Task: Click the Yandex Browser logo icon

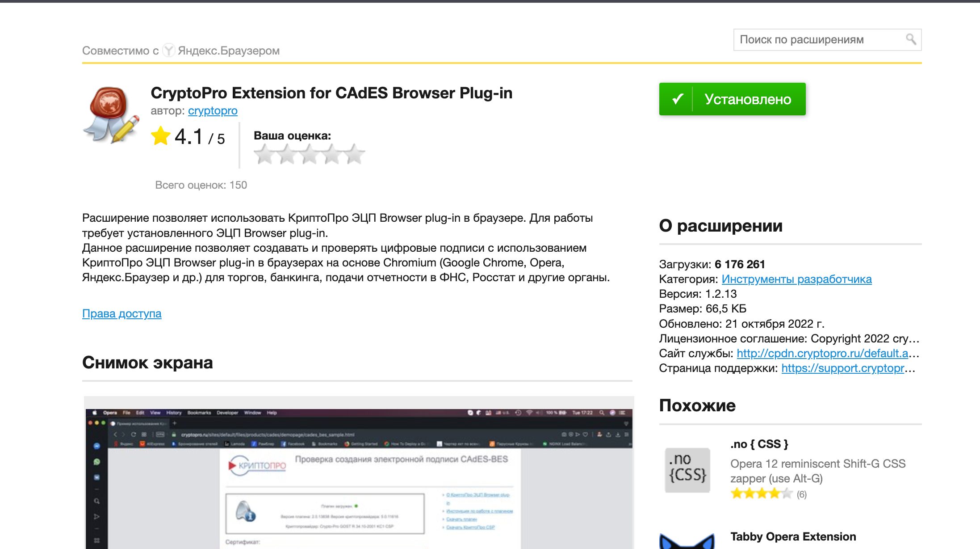Action: tap(168, 51)
